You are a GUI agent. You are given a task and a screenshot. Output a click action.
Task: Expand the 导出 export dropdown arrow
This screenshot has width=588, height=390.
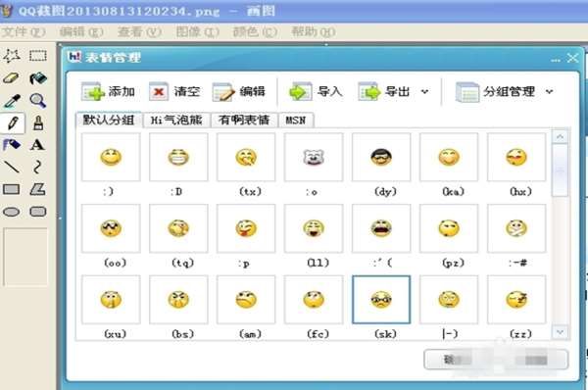point(424,91)
